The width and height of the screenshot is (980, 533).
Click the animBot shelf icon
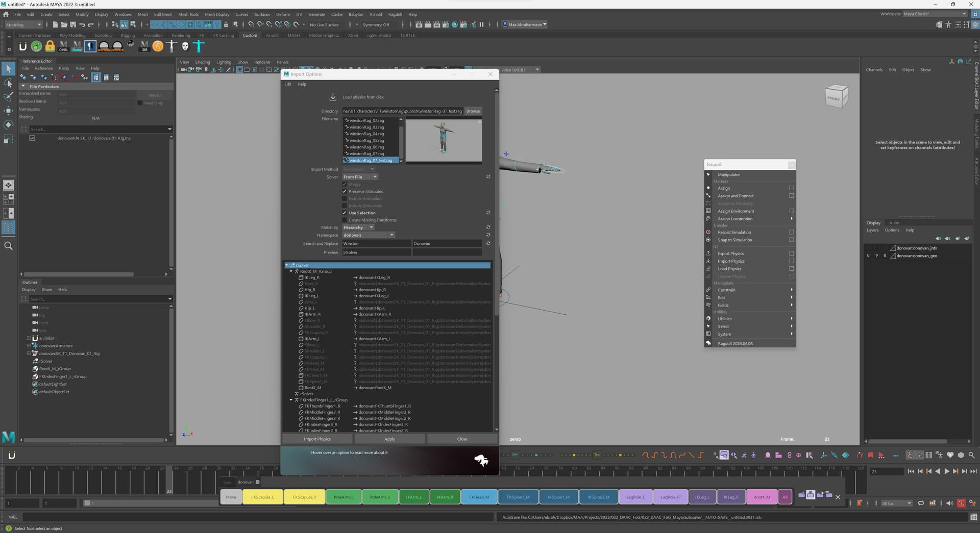click(22, 46)
